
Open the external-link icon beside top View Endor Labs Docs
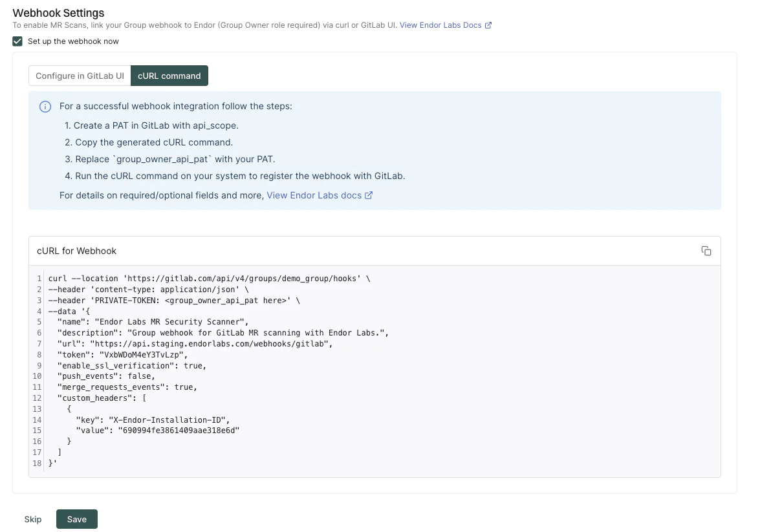tap(487, 26)
